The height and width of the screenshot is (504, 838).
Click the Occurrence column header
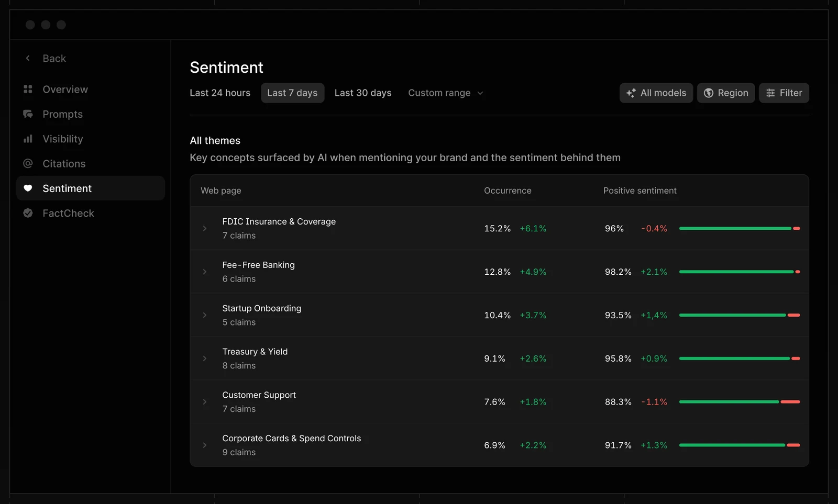point(508,191)
